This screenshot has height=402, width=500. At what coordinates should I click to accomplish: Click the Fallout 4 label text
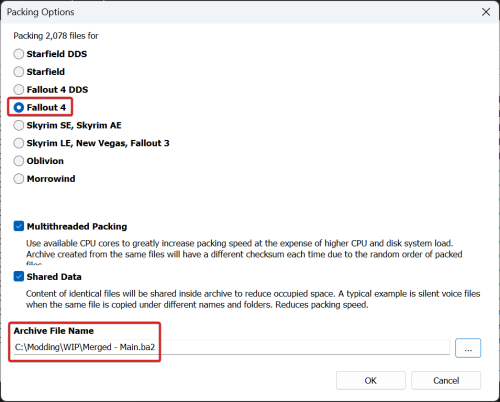pos(46,107)
